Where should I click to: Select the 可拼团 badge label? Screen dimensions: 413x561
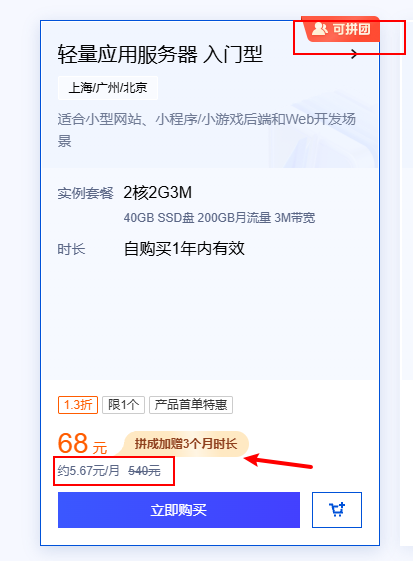pyautogui.click(x=351, y=29)
